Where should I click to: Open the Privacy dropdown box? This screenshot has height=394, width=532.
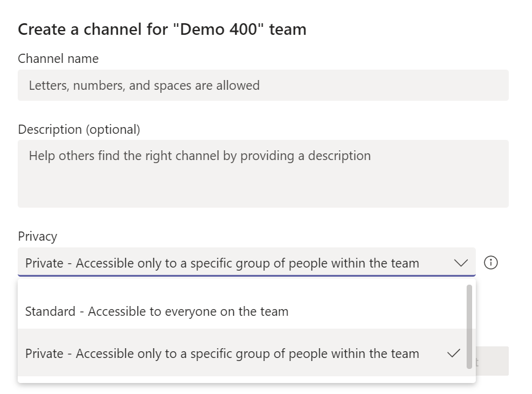pyautogui.click(x=247, y=262)
